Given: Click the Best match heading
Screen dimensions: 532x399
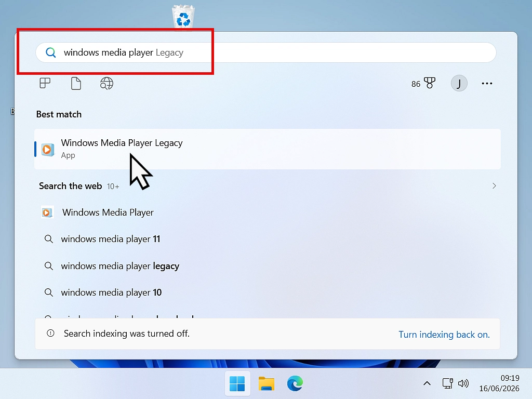Looking at the screenshot, I should coord(59,114).
